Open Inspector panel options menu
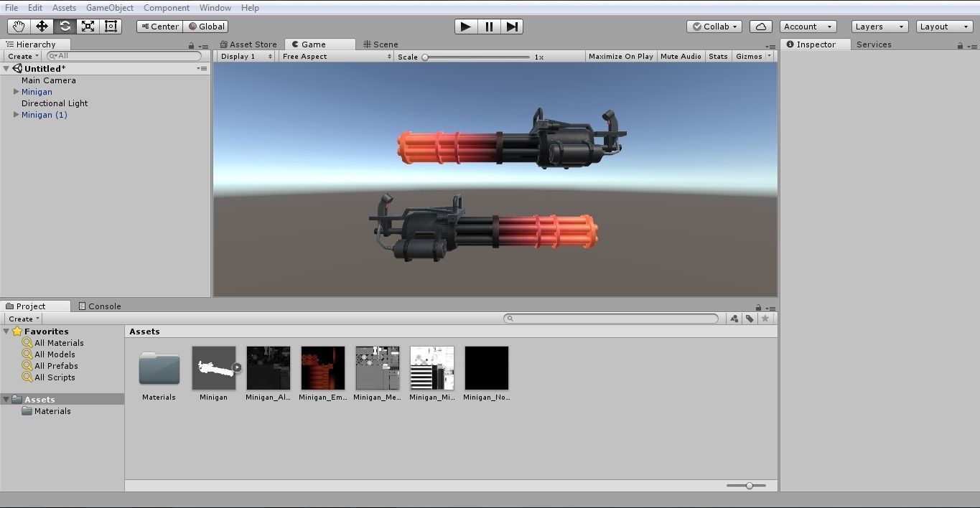Image resolution: width=980 pixels, height=508 pixels. pos(972,46)
